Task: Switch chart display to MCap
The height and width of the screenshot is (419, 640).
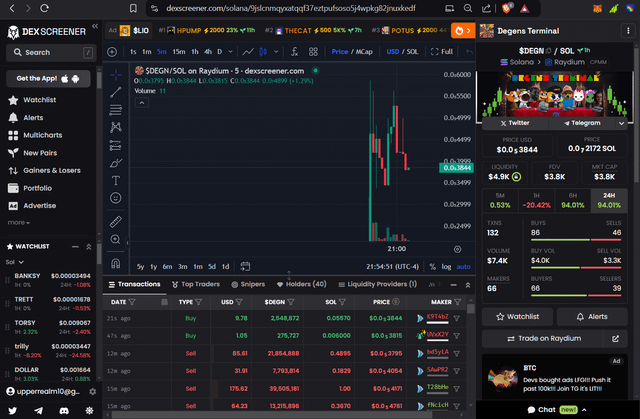Action: (366, 51)
